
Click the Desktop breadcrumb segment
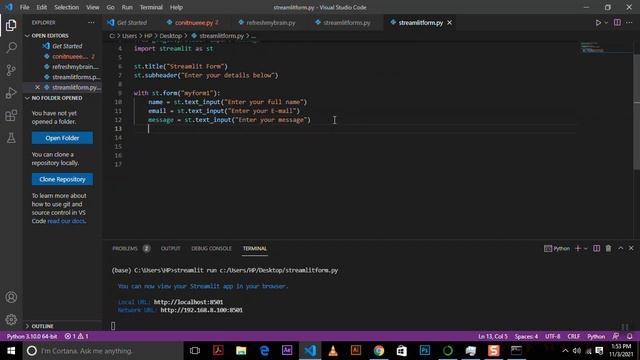pos(171,36)
